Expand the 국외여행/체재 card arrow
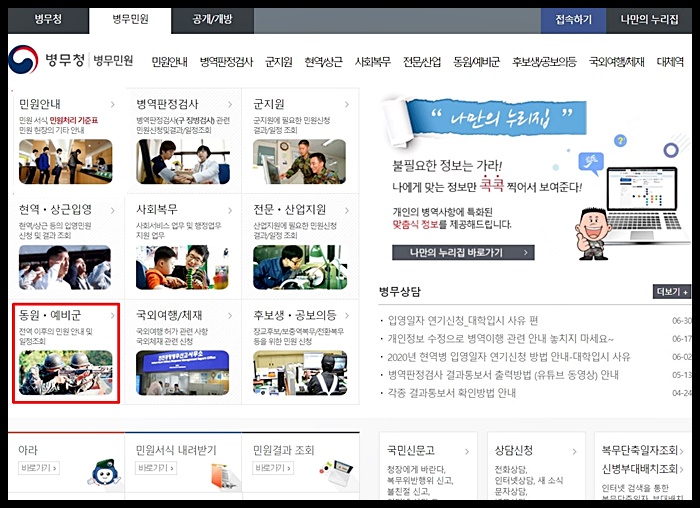The width and height of the screenshot is (700, 508). click(230, 316)
